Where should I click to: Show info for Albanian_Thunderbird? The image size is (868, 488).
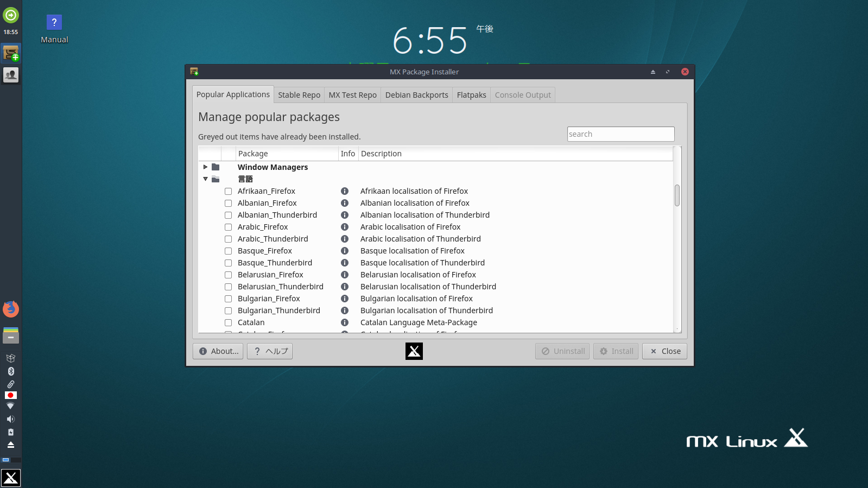(x=345, y=215)
